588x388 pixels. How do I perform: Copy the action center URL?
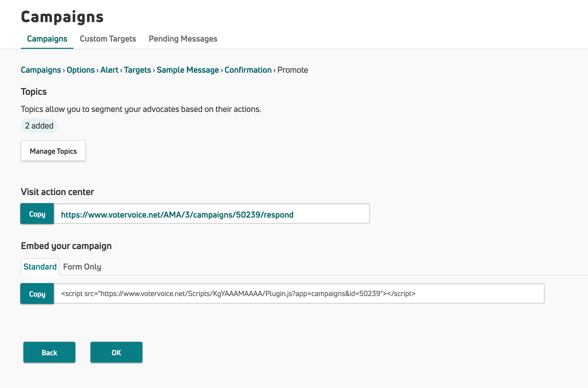point(37,214)
